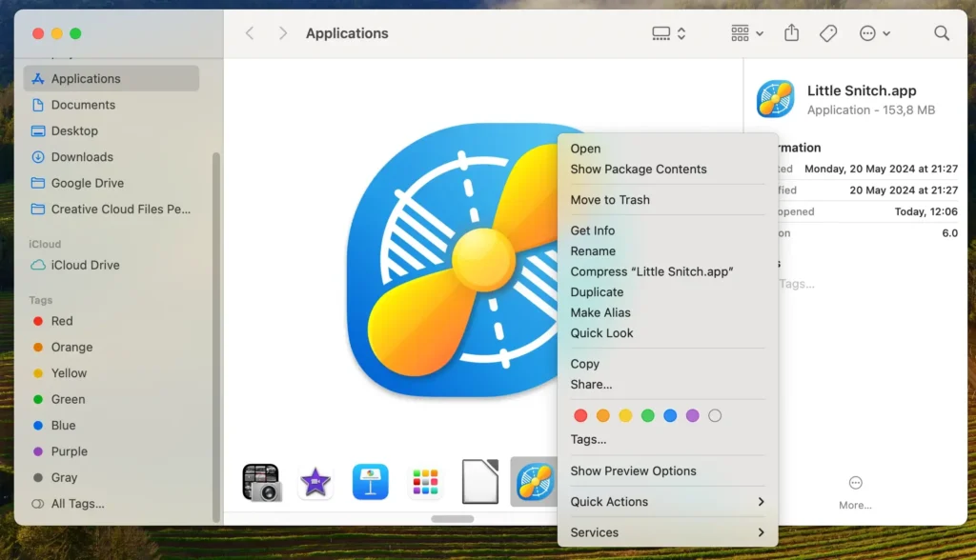Open the gallery view mode switcher

click(668, 33)
